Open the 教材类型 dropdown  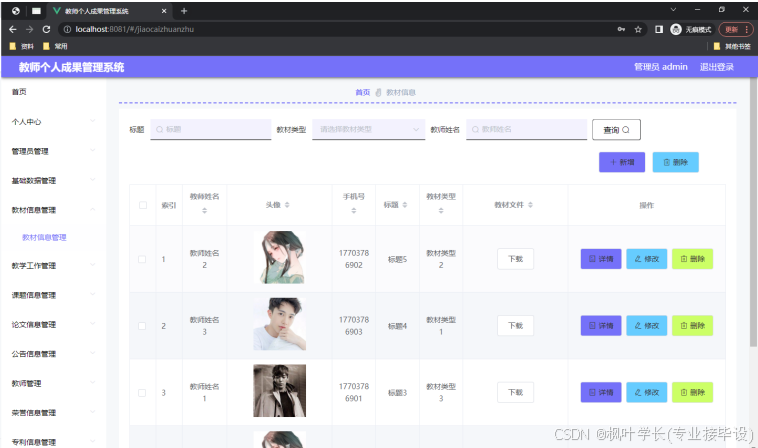coord(368,130)
